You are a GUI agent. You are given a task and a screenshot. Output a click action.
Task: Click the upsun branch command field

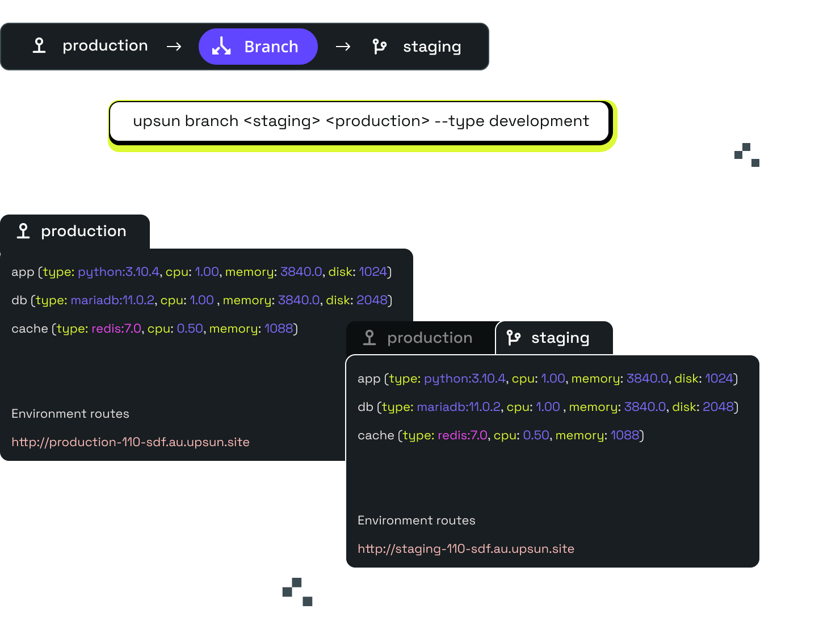360,121
